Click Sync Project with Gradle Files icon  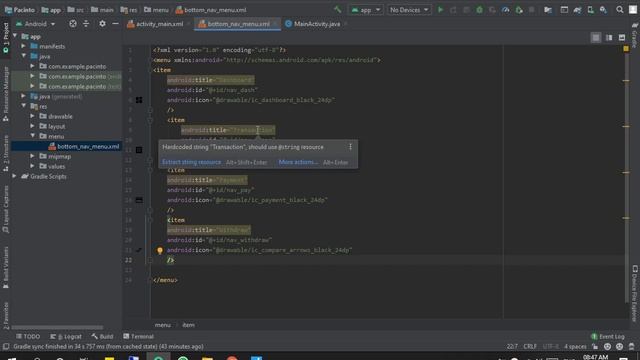tap(577, 9)
